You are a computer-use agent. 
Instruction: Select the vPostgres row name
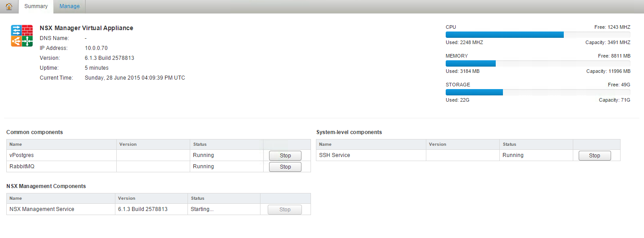(22, 155)
